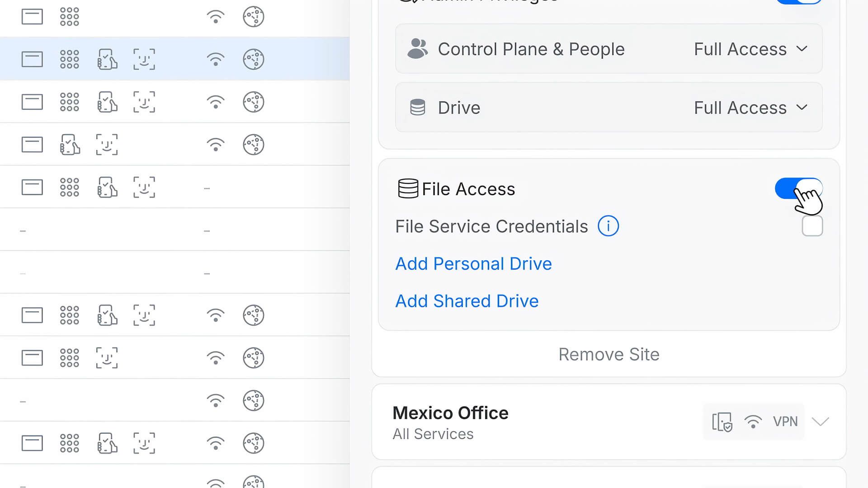This screenshot has width=868, height=488.
Task: Click the Add Personal Drive link
Action: 473,263
